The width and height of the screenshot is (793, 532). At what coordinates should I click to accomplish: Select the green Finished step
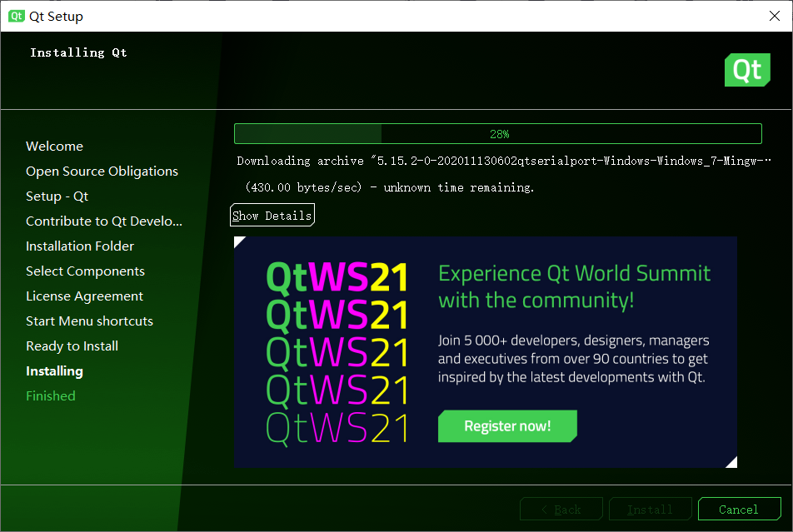[x=51, y=396]
